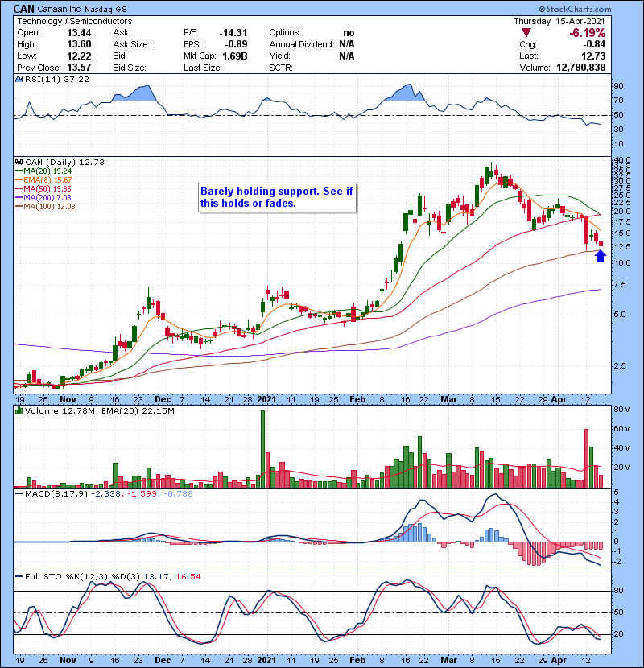Click the Bid Size: label
The height and width of the screenshot is (668, 644).
(x=130, y=68)
